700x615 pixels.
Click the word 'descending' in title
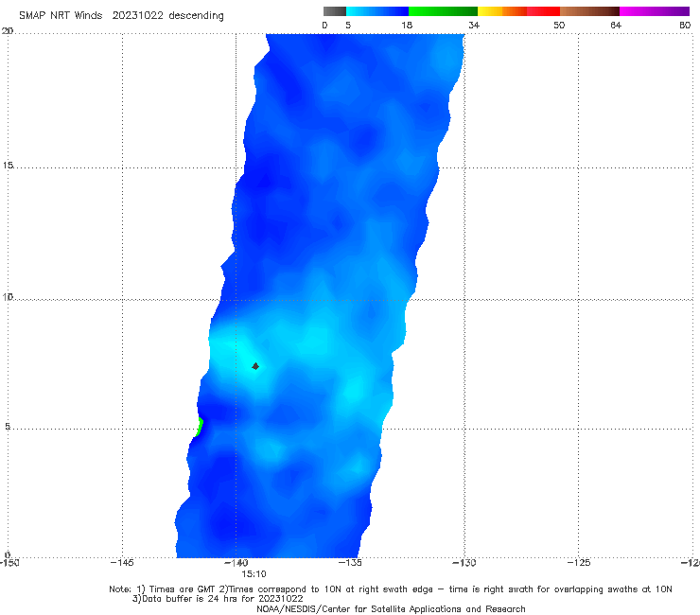point(196,16)
